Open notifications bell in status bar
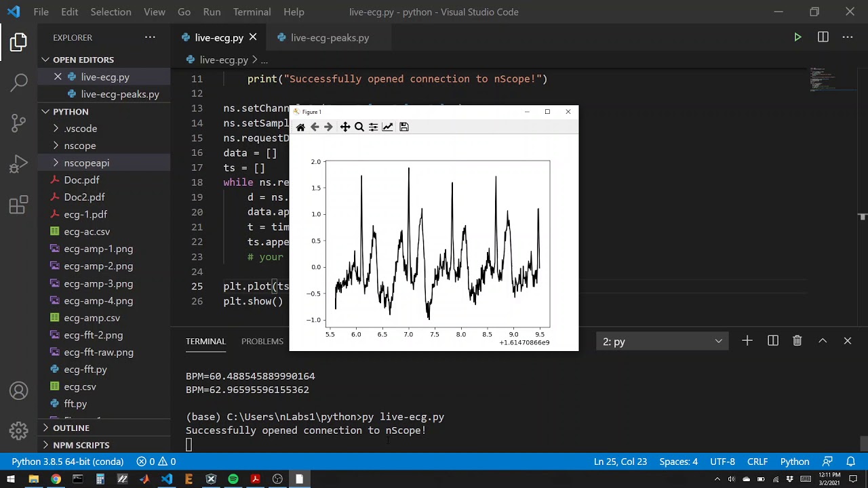This screenshot has width=868, height=488. tap(851, 462)
